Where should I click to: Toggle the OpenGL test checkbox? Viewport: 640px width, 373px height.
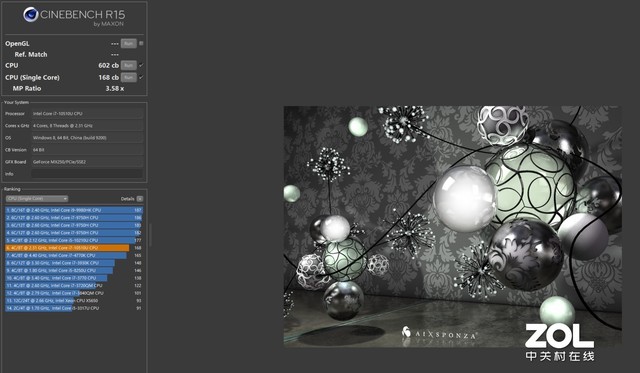coord(141,43)
